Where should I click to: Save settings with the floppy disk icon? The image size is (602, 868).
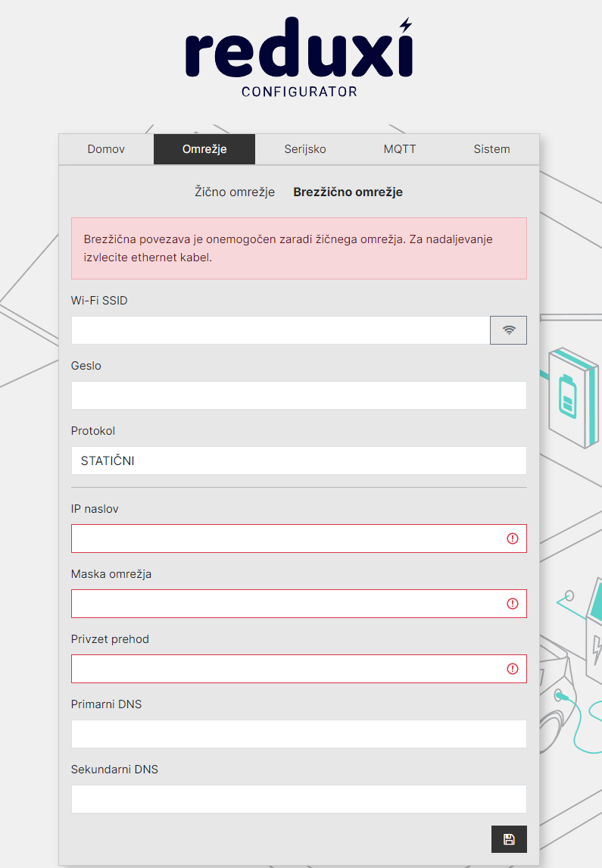coord(509,839)
